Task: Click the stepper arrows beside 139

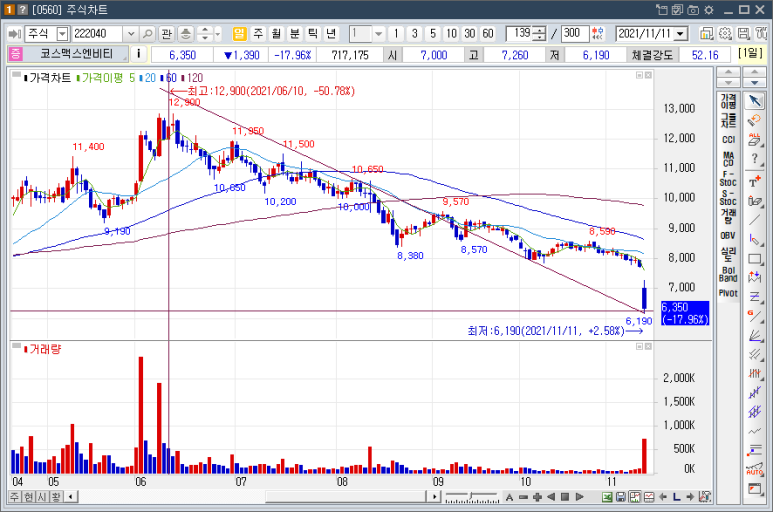Action: 540,34
